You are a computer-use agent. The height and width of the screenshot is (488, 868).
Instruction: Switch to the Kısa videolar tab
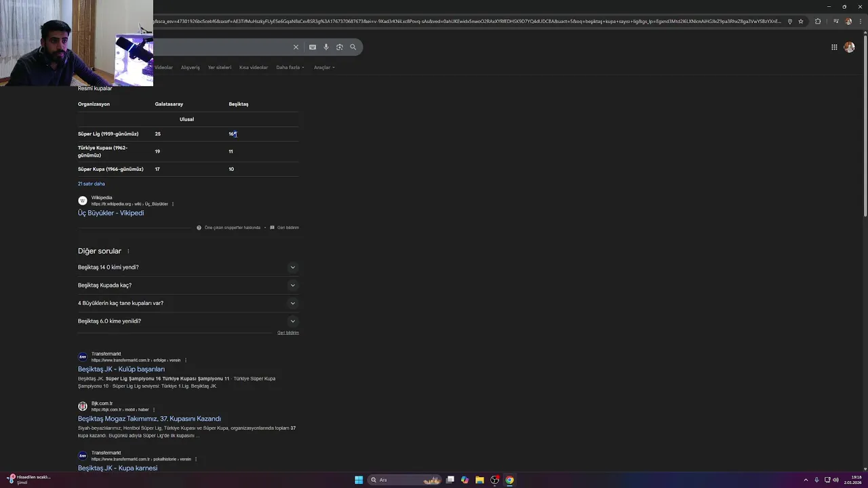tap(254, 67)
